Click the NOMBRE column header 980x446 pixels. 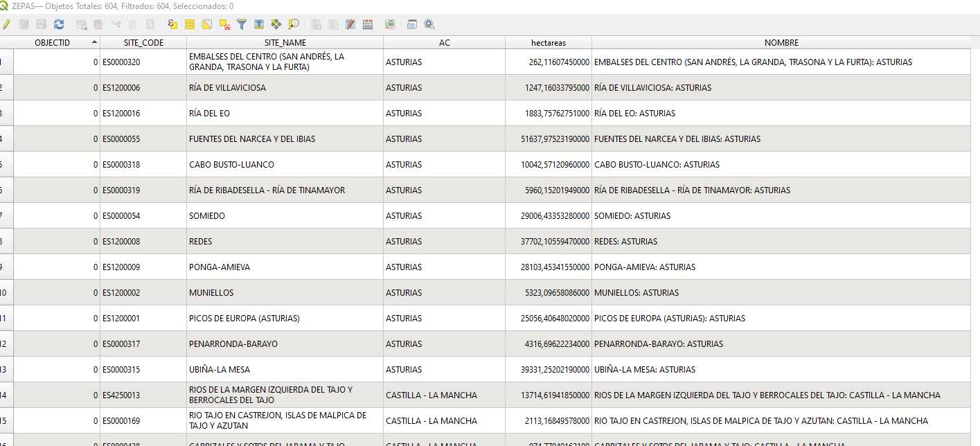[x=781, y=43]
